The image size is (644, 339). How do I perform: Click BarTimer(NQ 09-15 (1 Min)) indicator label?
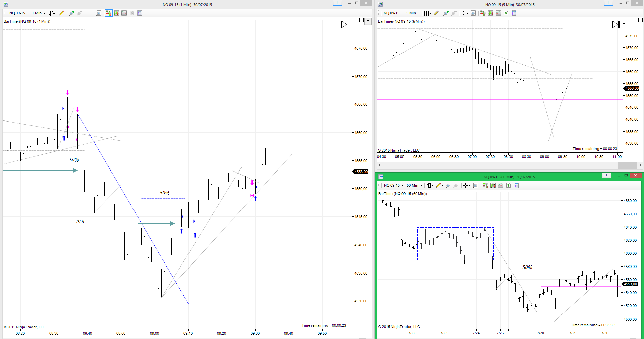(x=27, y=21)
